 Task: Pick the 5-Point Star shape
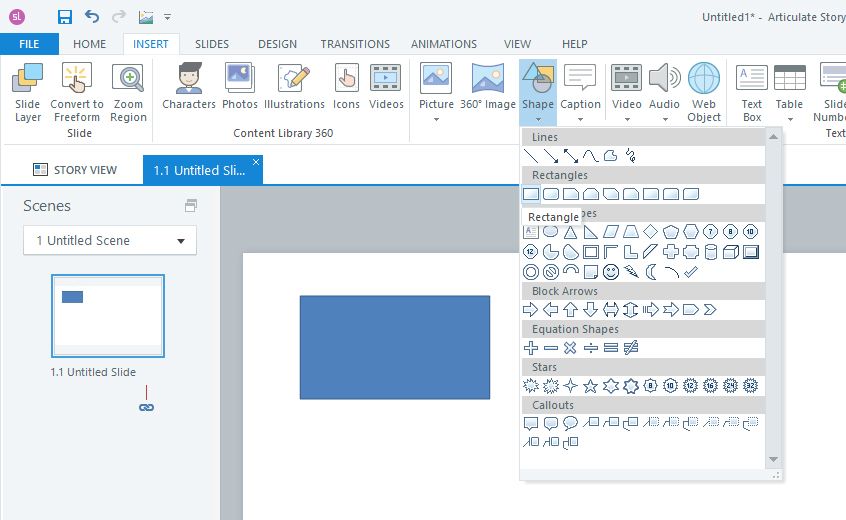[591, 386]
